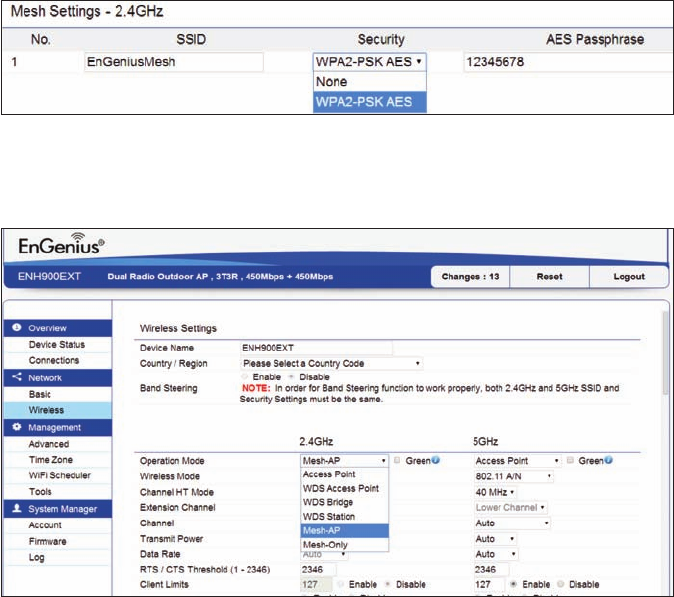Click the Management section header

pos(58,427)
